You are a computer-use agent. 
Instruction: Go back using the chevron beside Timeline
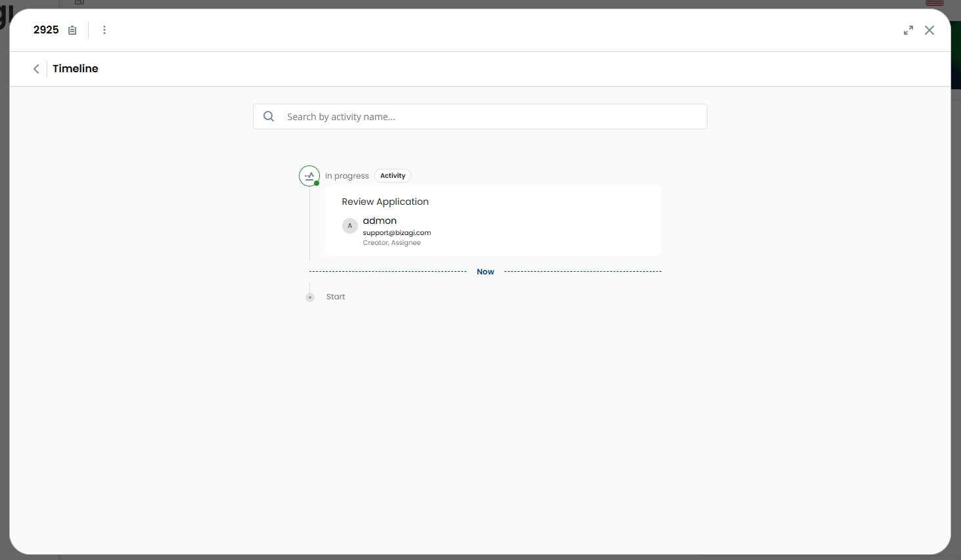point(36,69)
